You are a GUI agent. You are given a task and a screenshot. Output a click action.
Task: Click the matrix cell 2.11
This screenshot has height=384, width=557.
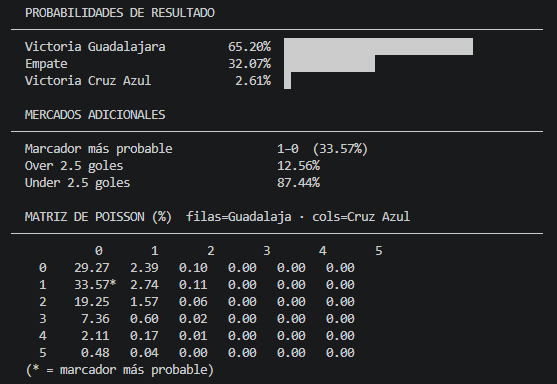[95, 336]
